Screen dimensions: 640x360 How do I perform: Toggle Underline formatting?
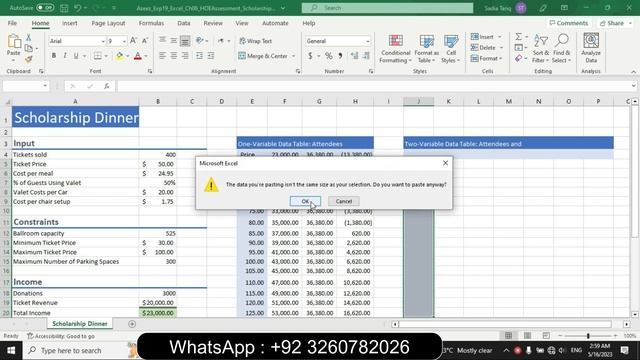[76, 56]
